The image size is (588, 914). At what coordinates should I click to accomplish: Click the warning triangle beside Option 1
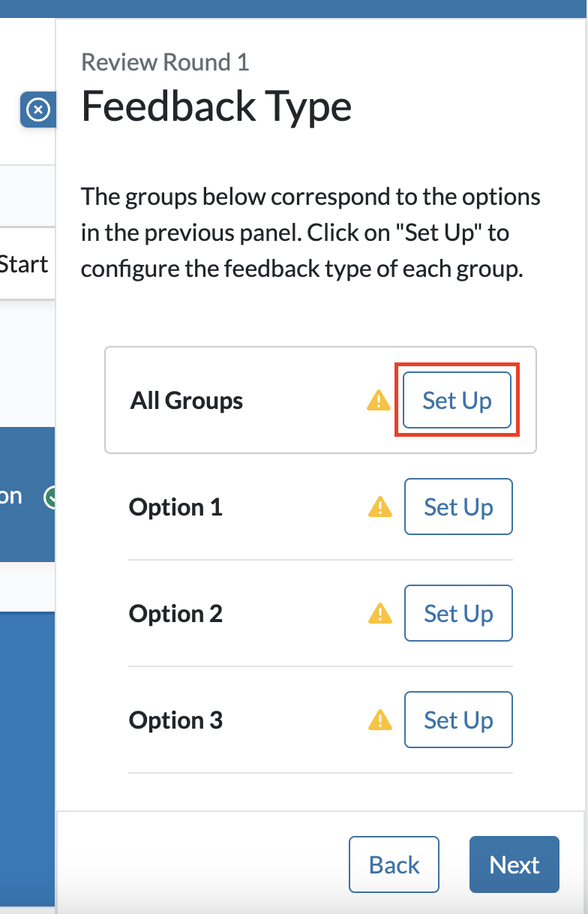380,507
